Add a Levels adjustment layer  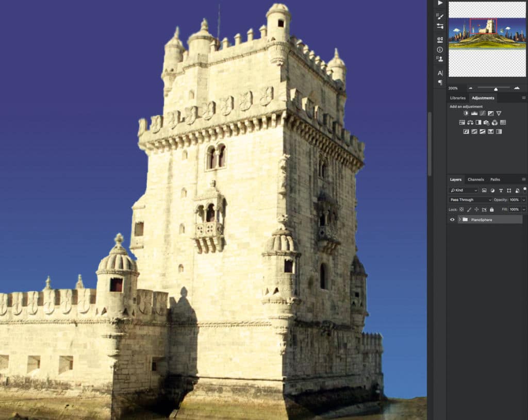click(x=474, y=113)
